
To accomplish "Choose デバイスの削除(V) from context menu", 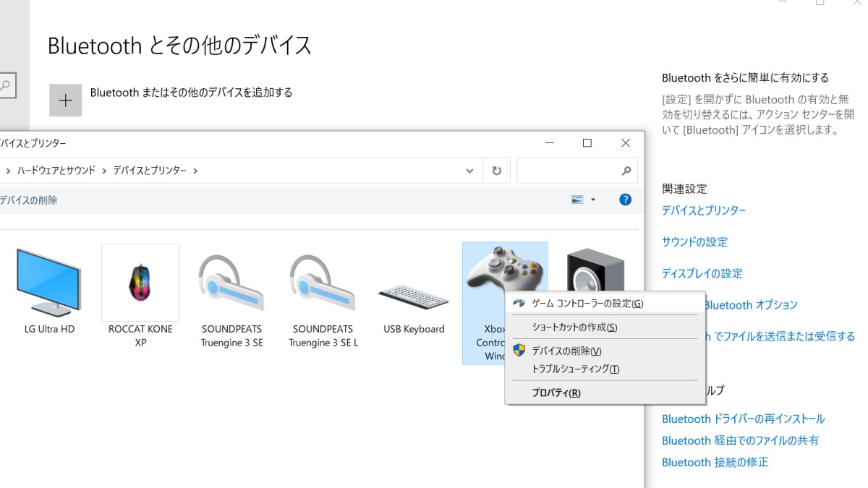I will click(x=605, y=351).
